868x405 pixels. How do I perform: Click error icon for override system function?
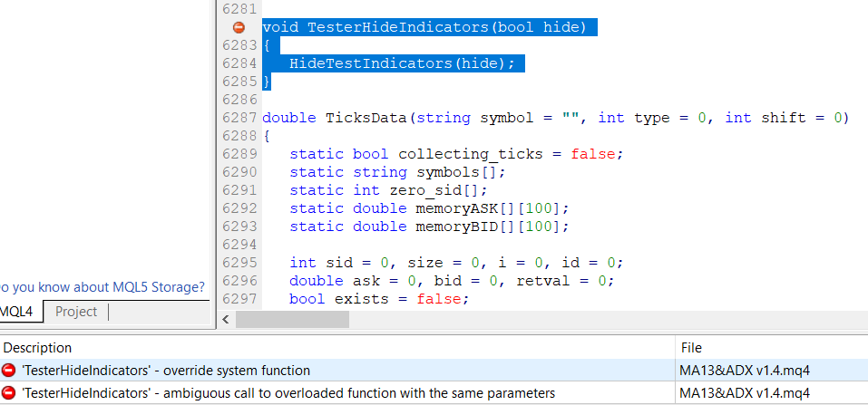[x=8, y=371]
